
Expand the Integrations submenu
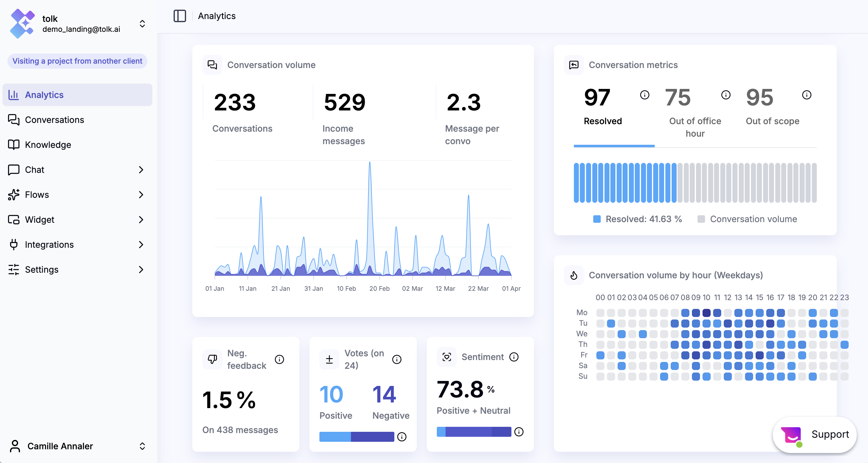tap(141, 245)
